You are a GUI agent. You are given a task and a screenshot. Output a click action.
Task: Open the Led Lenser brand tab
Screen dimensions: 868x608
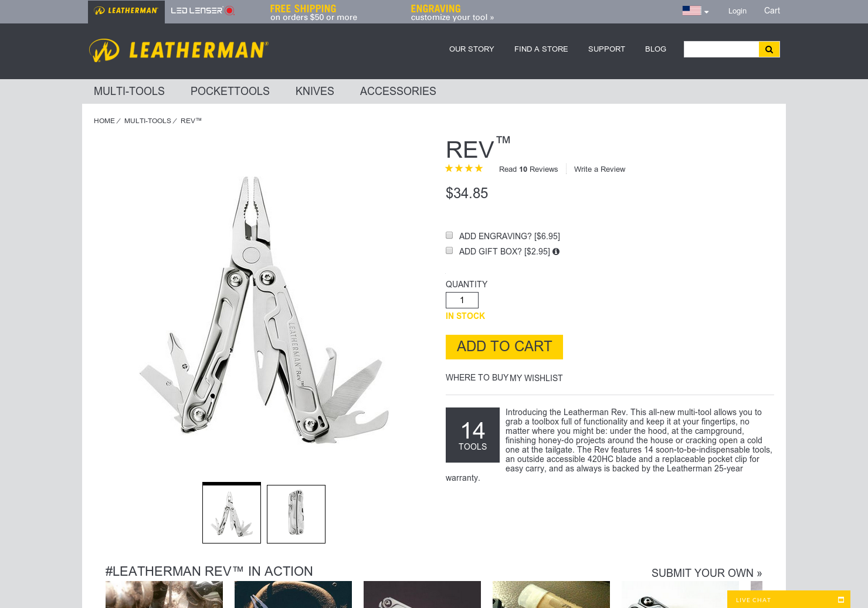tap(202, 11)
